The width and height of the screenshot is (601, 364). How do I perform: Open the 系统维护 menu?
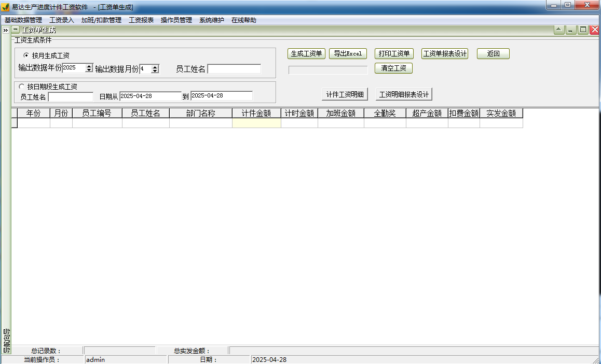point(211,19)
